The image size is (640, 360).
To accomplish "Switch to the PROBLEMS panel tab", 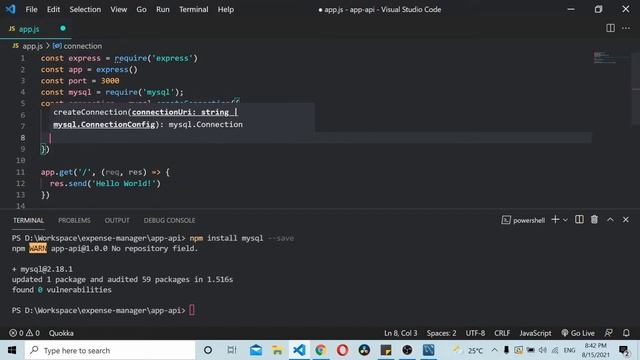I will 74,220.
